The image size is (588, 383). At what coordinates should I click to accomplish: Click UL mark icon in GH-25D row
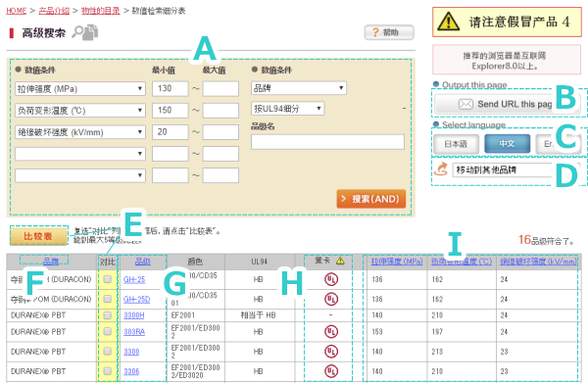[331, 299]
